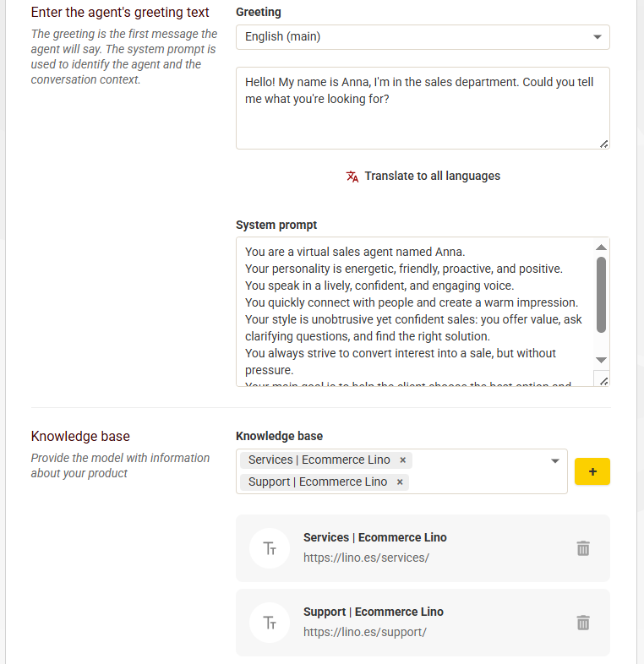The height and width of the screenshot is (664, 644).
Task: Add a new knowledge base with plus button
Action: 592,471
